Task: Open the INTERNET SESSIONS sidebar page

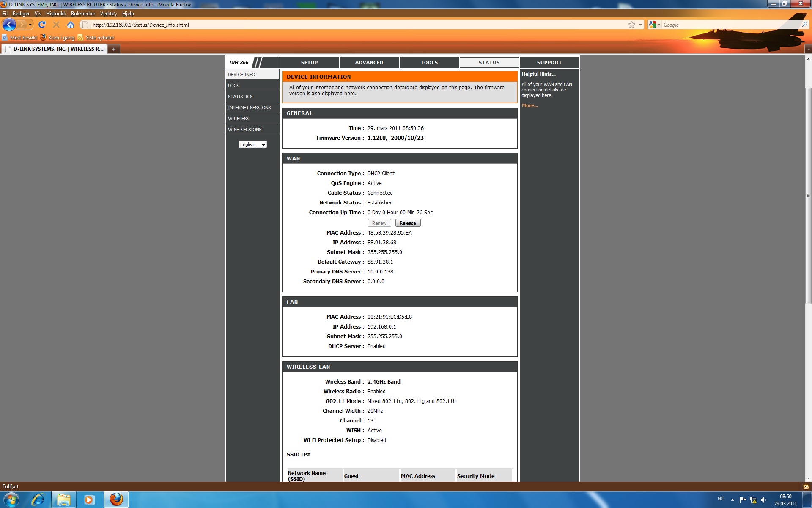Action: click(x=252, y=108)
